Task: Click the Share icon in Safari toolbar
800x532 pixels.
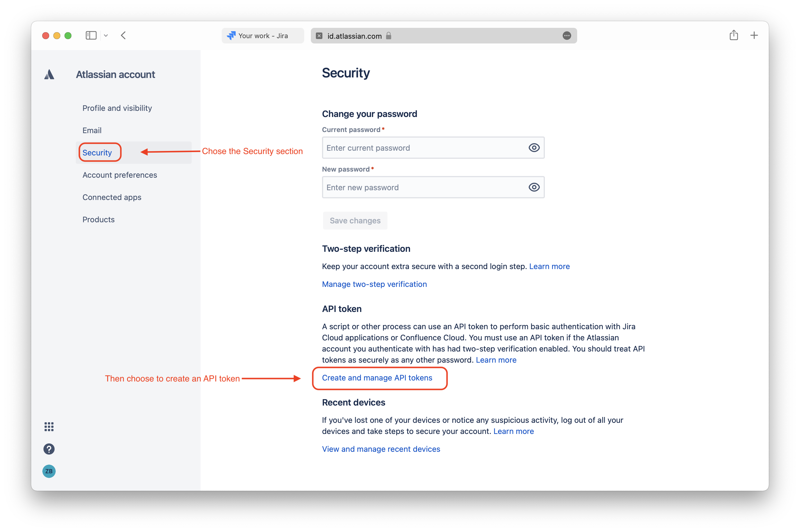Action: pyautogui.click(x=733, y=35)
